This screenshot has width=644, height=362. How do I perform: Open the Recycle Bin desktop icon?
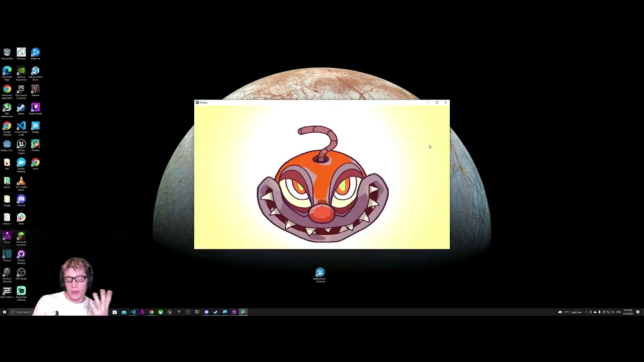(7, 54)
